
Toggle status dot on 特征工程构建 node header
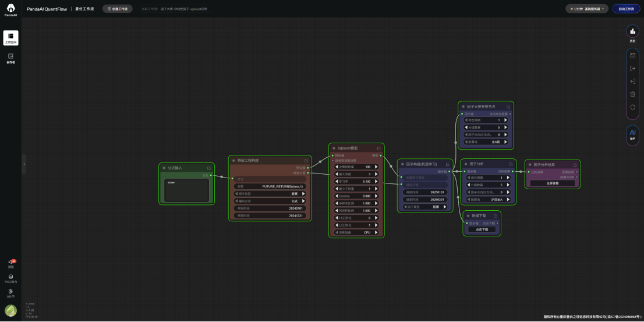233,161
